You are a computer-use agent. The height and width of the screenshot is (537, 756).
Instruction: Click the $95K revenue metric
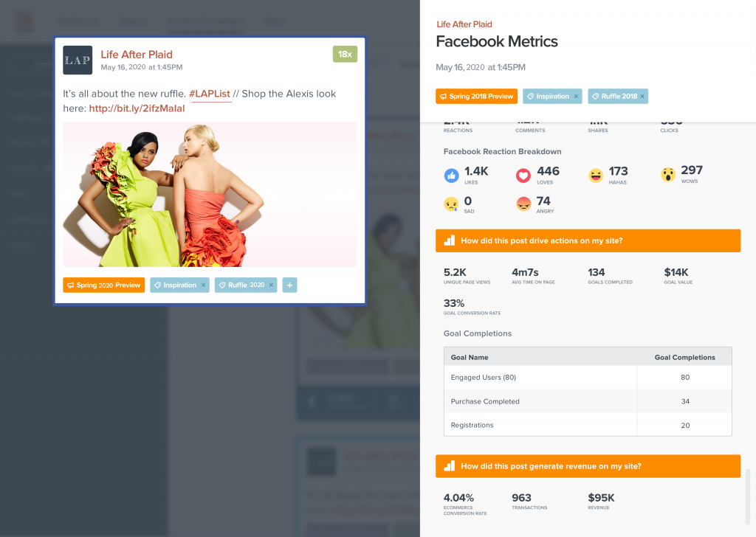point(601,502)
